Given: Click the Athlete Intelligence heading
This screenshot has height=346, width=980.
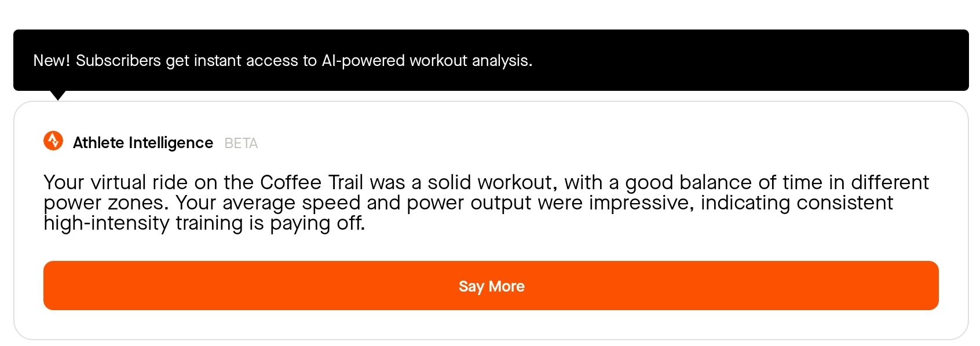Looking at the screenshot, I should (x=142, y=143).
